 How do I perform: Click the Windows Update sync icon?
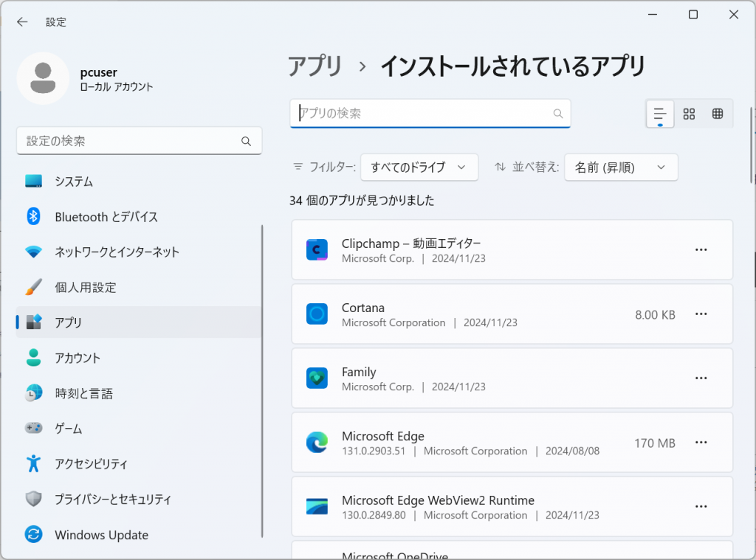click(33, 534)
